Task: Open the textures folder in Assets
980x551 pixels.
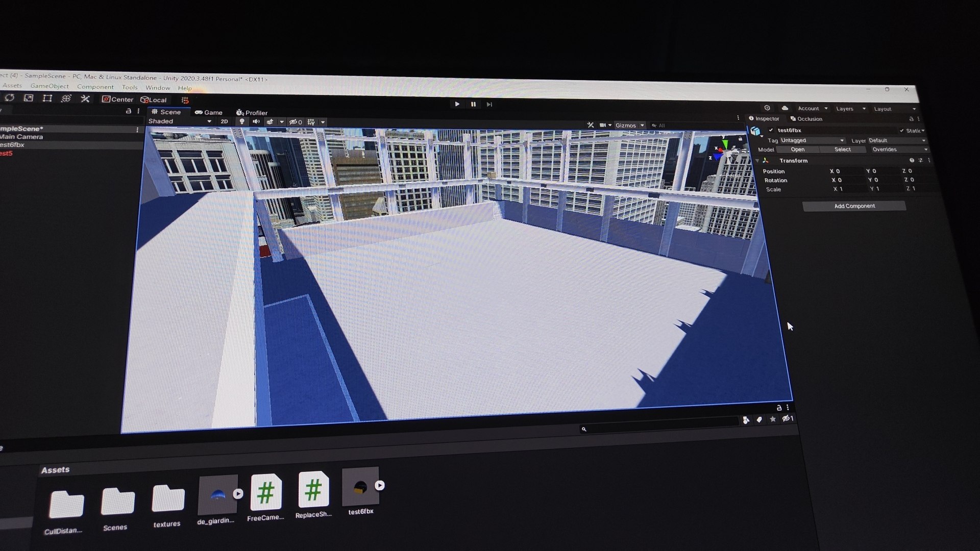Action: [167, 505]
